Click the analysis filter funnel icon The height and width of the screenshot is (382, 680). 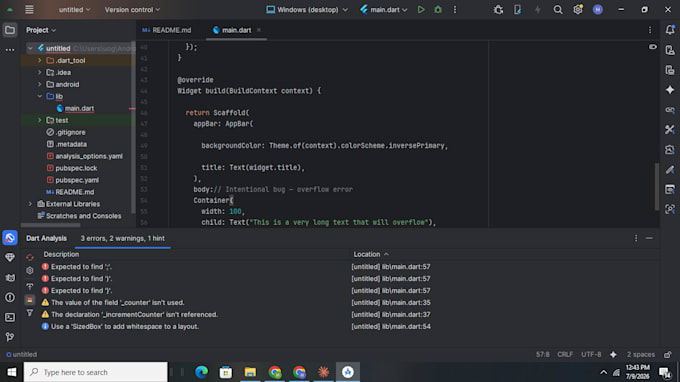point(29,313)
